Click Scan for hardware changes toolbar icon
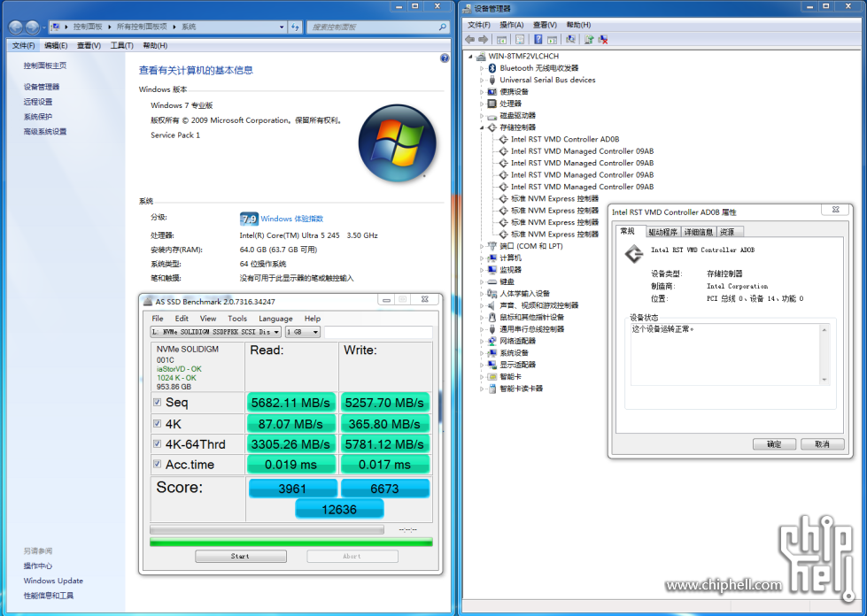The height and width of the screenshot is (616, 867). tap(570, 39)
